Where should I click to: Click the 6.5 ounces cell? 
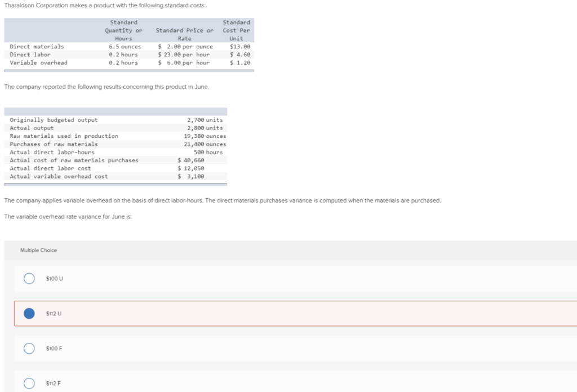pos(125,46)
